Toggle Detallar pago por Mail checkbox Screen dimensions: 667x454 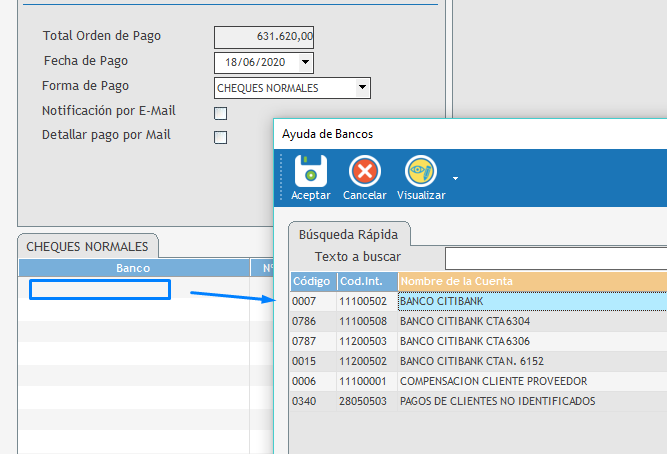coord(221,137)
